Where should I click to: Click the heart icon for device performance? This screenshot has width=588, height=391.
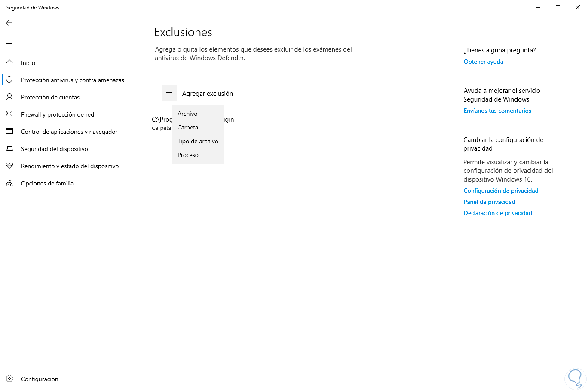pyautogui.click(x=9, y=166)
